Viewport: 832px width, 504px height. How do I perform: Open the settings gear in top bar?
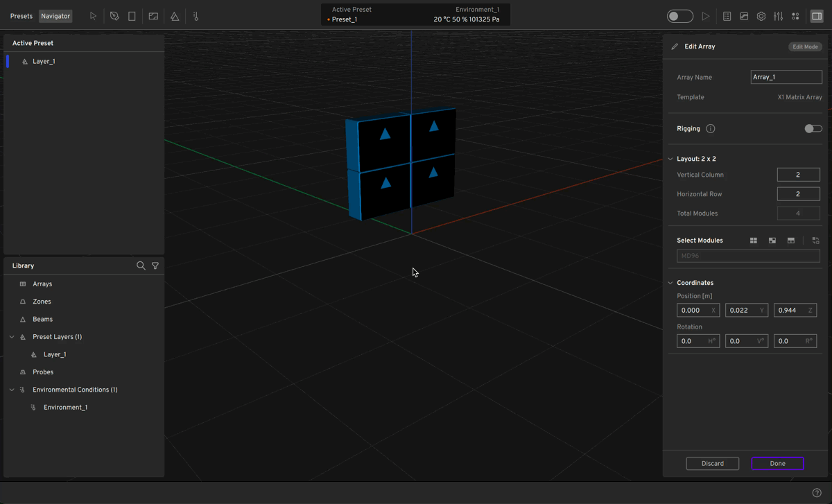click(x=761, y=16)
